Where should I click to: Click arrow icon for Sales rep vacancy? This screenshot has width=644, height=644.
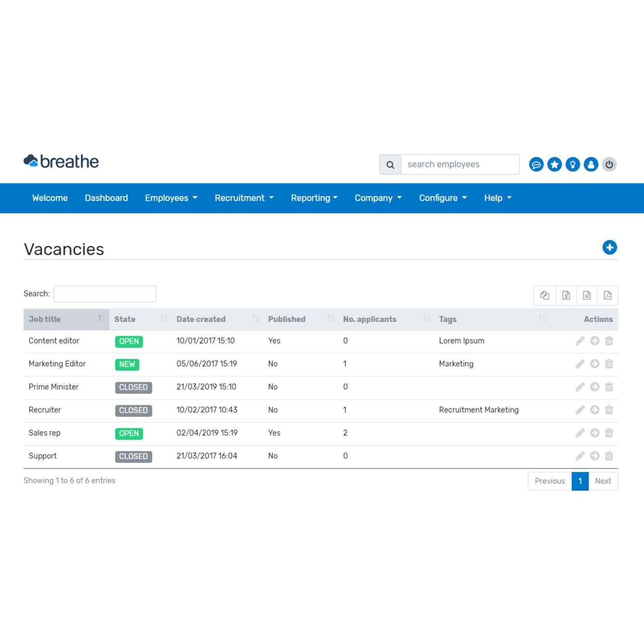[x=595, y=433]
